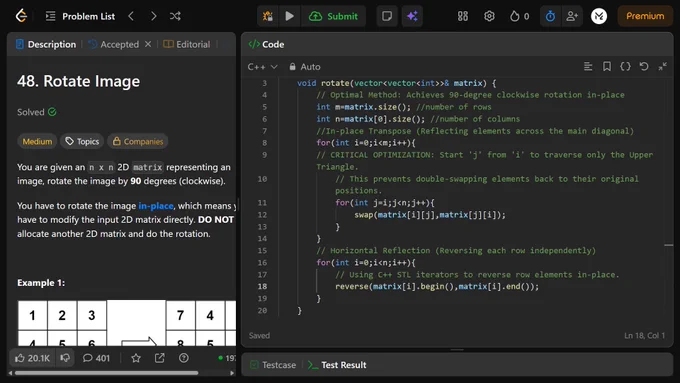Expand the Companies tag
680x383 pixels.
pyautogui.click(x=138, y=141)
